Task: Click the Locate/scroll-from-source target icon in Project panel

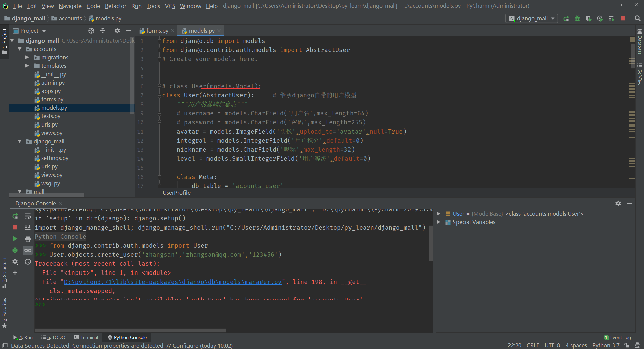Action: (x=91, y=31)
